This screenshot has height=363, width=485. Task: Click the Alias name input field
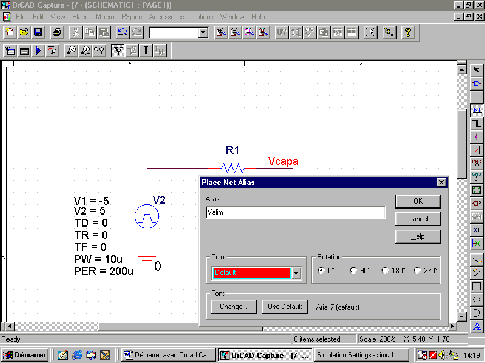(x=295, y=213)
